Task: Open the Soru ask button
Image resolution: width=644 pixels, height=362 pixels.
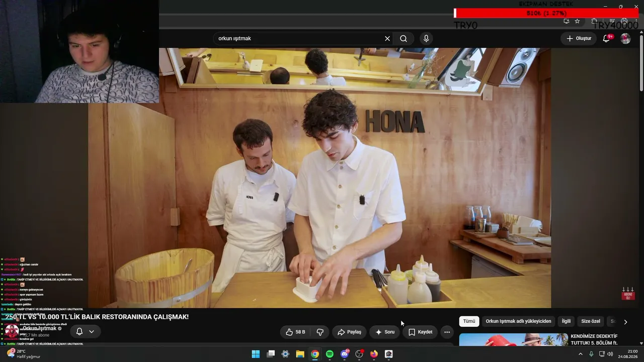Action: 384,332
